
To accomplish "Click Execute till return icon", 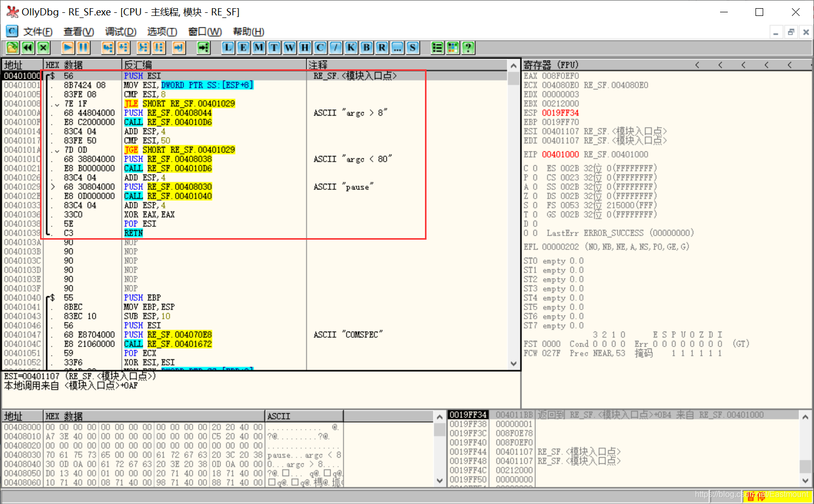I will tap(179, 48).
